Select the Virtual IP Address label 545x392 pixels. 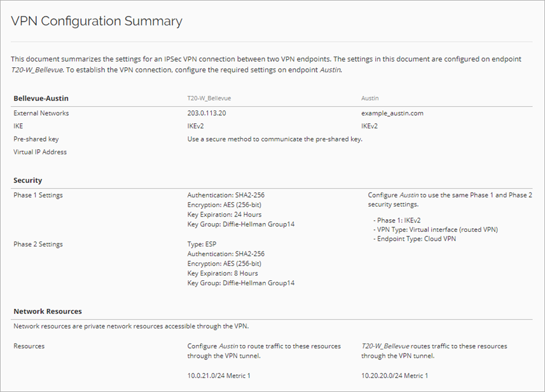click(x=40, y=152)
